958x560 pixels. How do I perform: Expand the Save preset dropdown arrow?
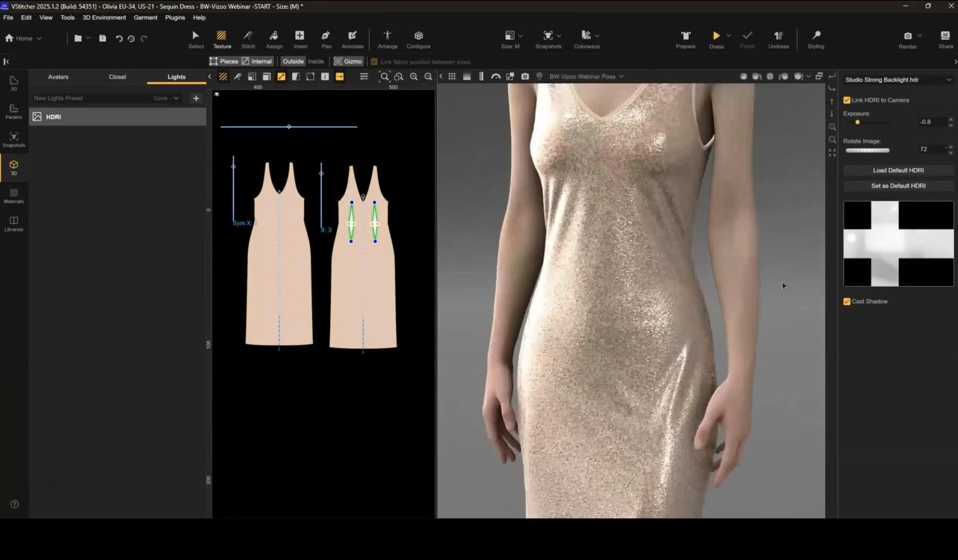[x=176, y=98]
